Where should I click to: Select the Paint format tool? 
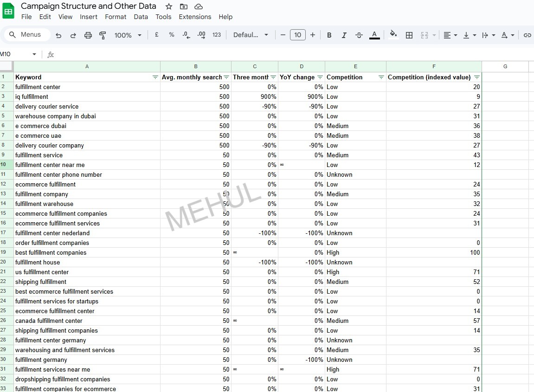[x=103, y=35]
